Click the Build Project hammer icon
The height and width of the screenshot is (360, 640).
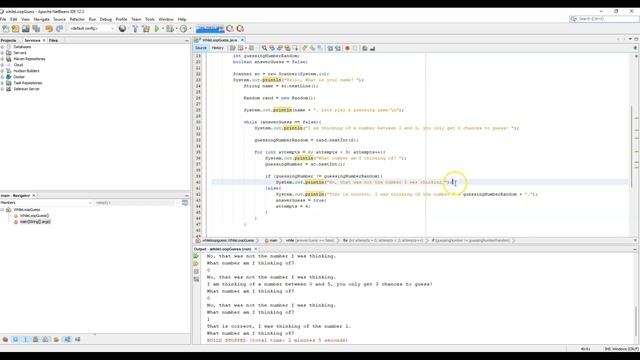tap(135, 29)
